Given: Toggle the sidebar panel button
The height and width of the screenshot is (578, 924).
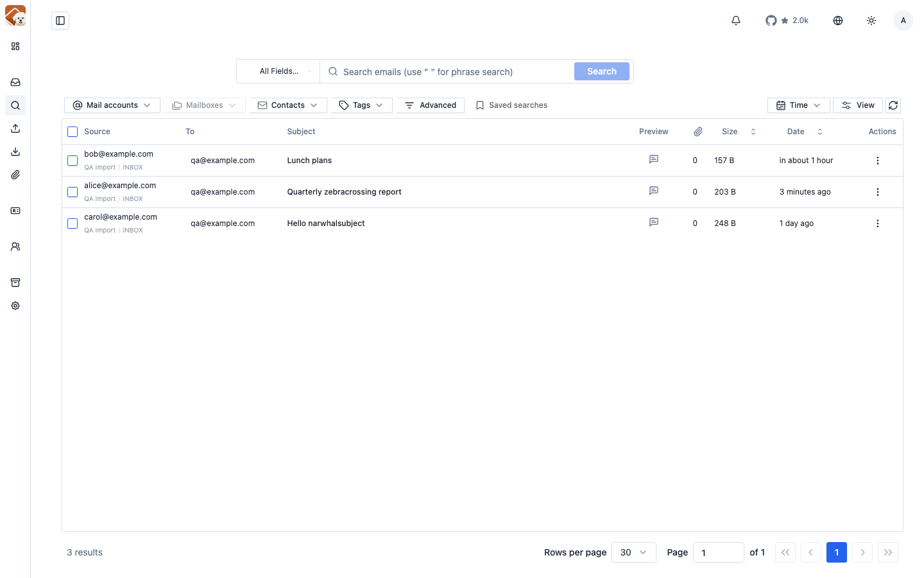Looking at the screenshot, I should [x=60, y=21].
